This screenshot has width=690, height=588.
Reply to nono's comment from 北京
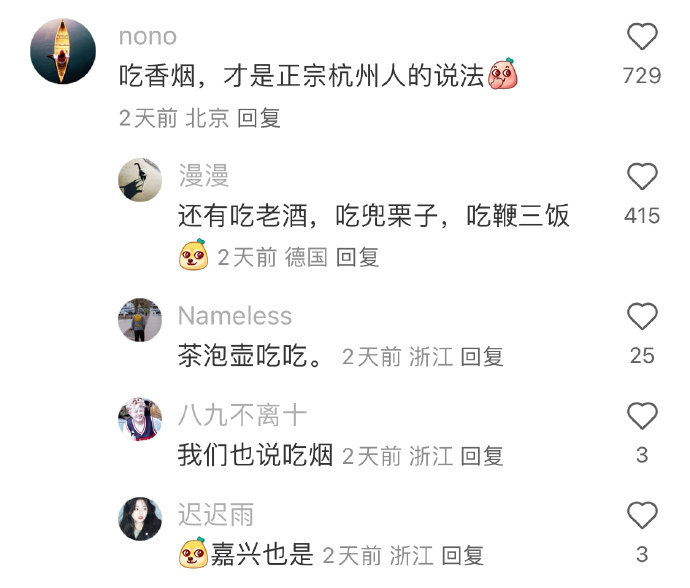(x=259, y=118)
